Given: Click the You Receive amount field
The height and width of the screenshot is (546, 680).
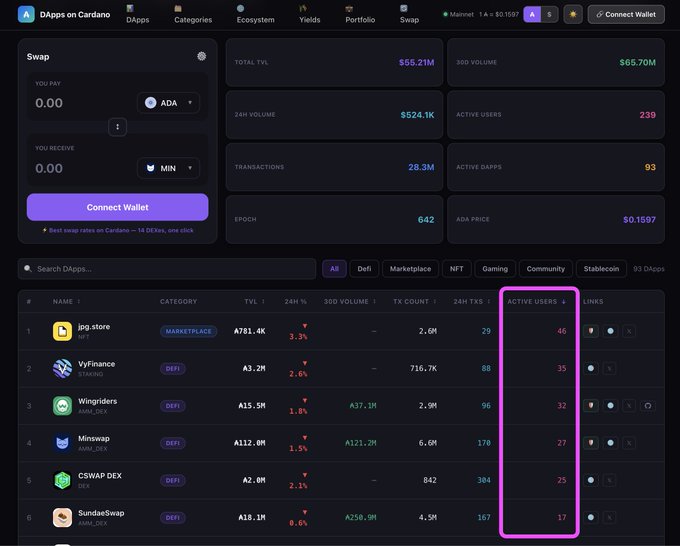Looking at the screenshot, I should tap(82, 168).
